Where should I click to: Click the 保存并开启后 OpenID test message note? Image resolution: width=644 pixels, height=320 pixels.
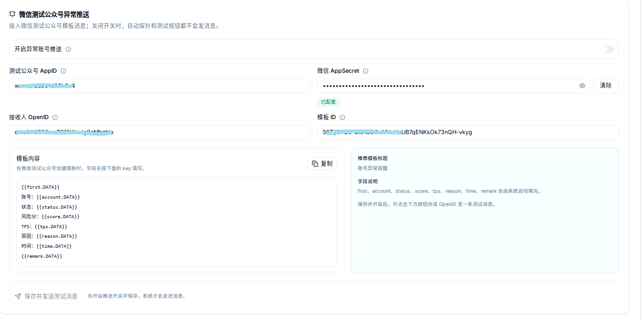(x=426, y=204)
